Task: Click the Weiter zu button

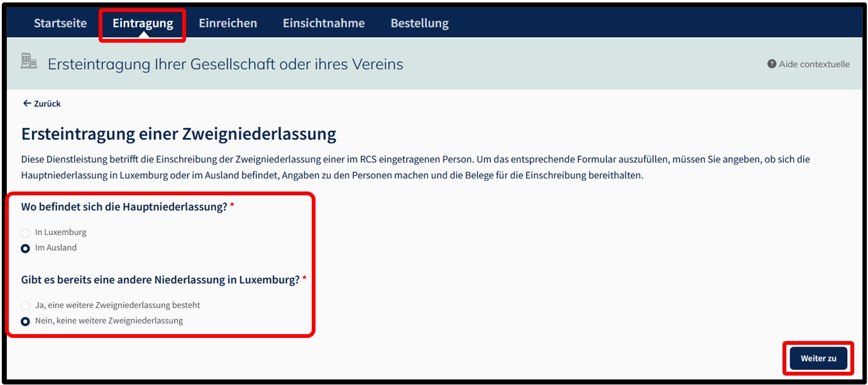Action: point(818,359)
